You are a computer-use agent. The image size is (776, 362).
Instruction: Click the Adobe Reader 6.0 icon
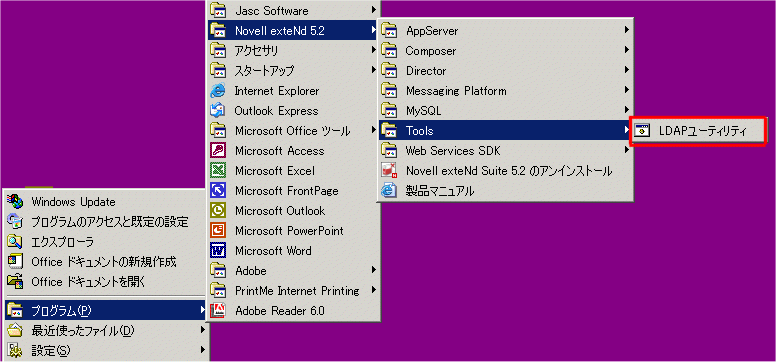pos(218,310)
